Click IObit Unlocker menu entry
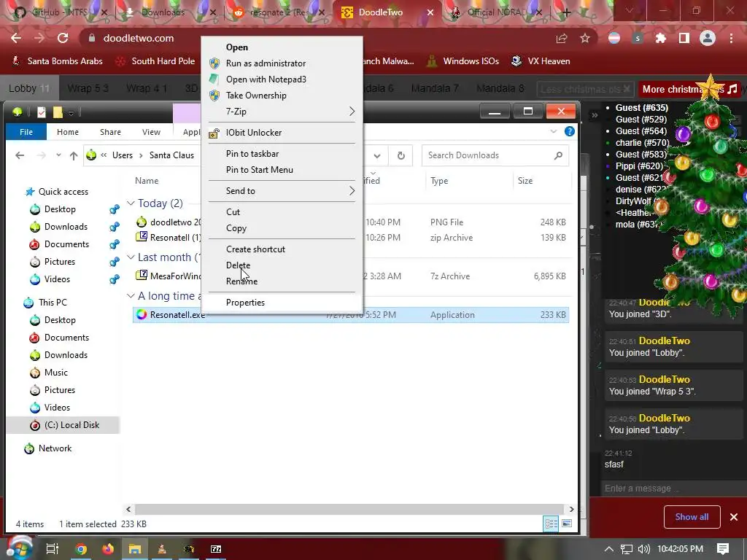This screenshot has height=560, width=747. [253, 133]
